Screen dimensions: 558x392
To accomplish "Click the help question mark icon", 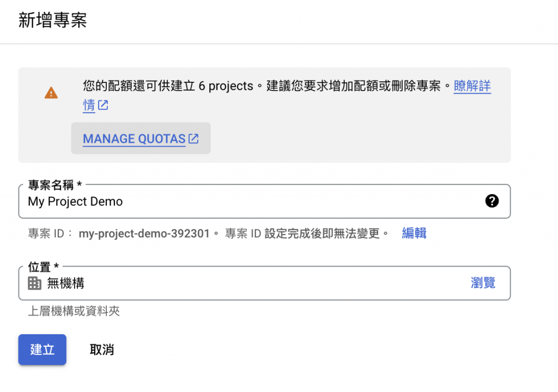I will [x=492, y=201].
